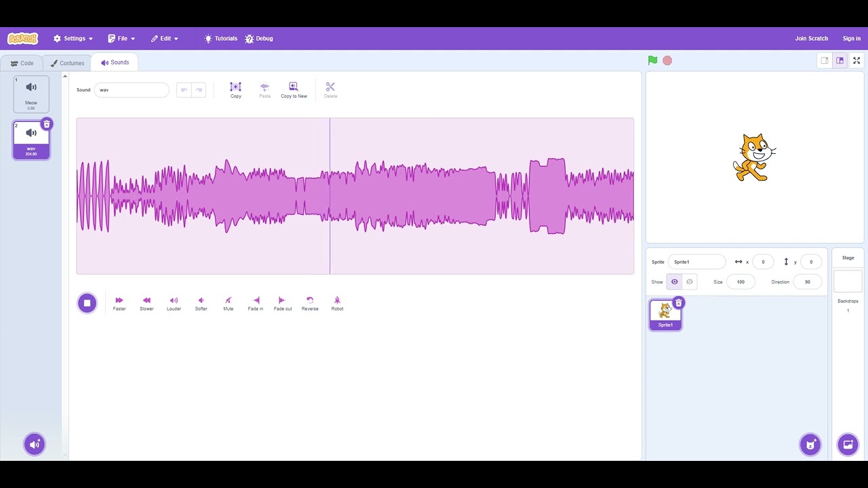
Task: Click the green flag to run
Action: click(x=652, y=60)
